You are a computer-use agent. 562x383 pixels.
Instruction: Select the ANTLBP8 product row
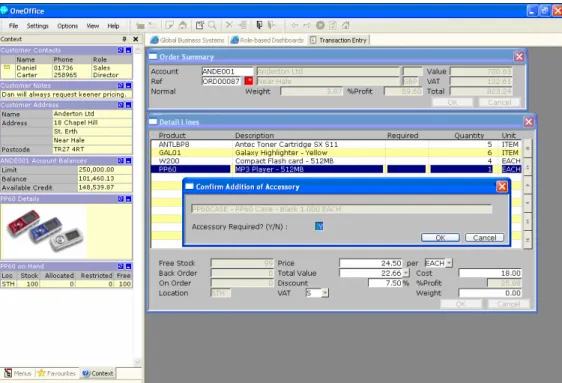pos(336,144)
